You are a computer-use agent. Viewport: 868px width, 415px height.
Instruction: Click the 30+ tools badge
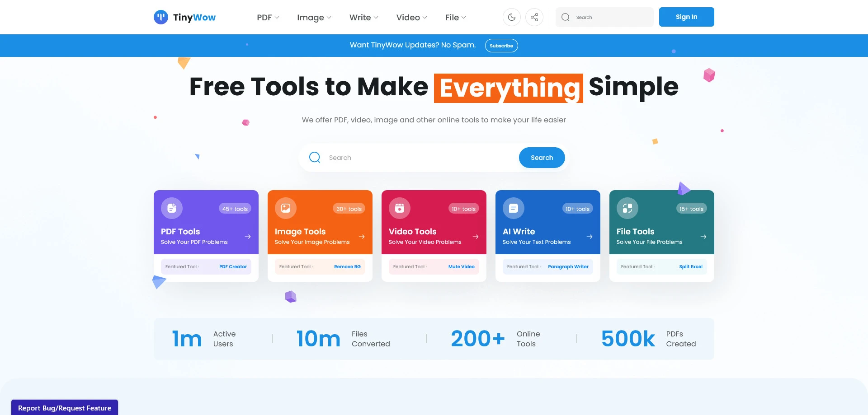pyautogui.click(x=349, y=209)
